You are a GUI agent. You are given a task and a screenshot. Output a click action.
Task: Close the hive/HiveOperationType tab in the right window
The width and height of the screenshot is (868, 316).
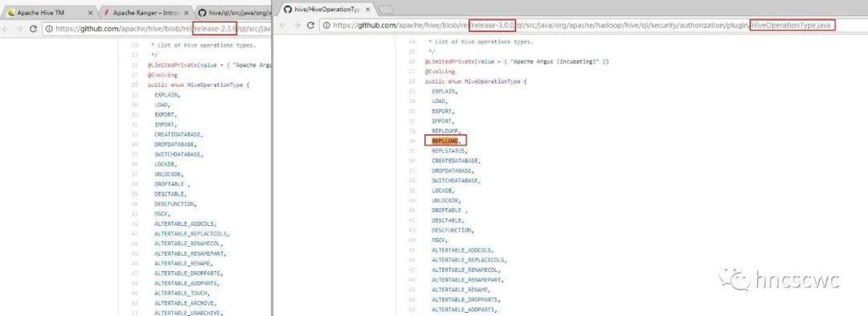click(x=368, y=10)
